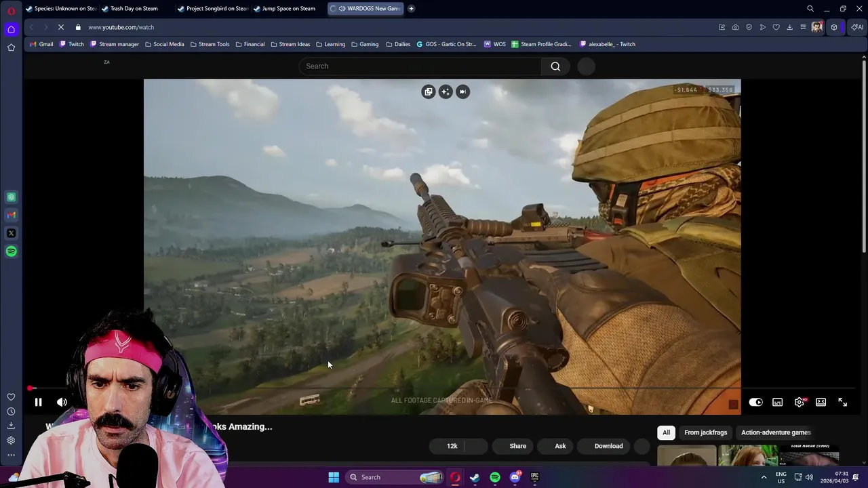Viewport: 868px width, 488px height.
Task: Open a new browser tab
Action: click(x=411, y=9)
